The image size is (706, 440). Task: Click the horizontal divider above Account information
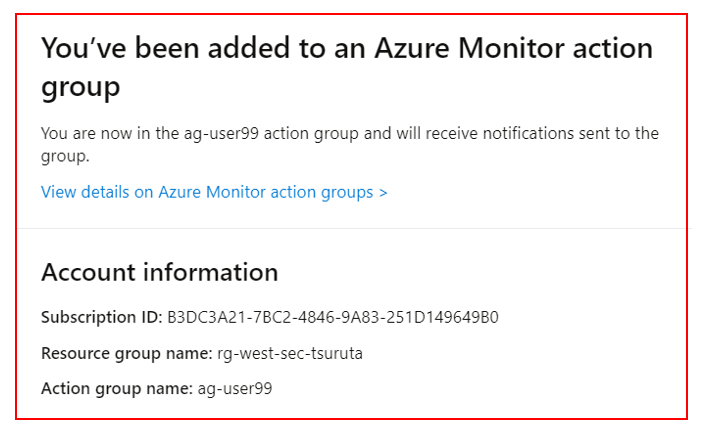click(352, 228)
